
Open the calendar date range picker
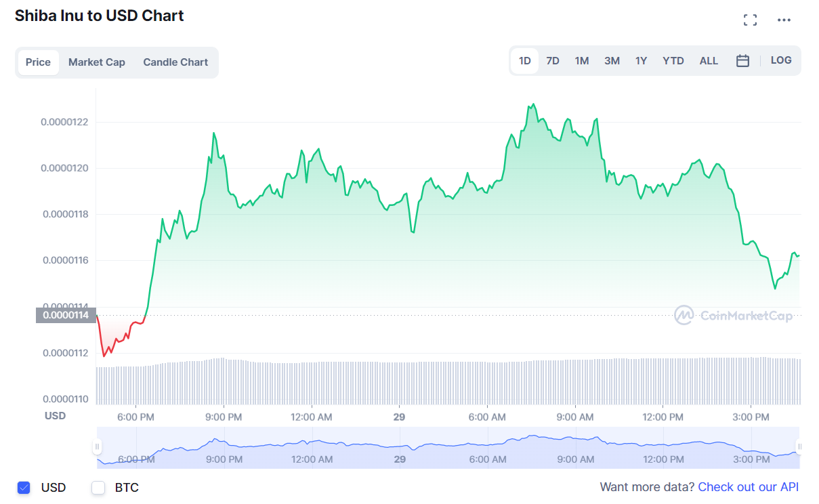pos(742,61)
